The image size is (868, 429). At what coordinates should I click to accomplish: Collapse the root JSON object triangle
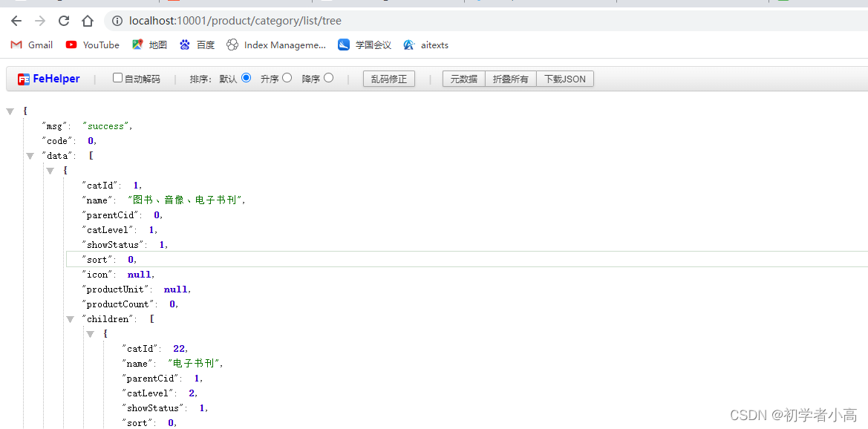coord(10,111)
